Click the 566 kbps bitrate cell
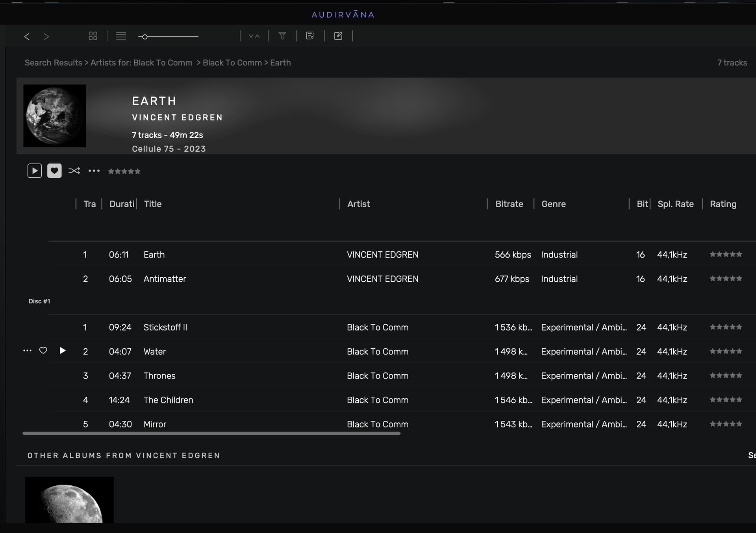 pyautogui.click(x=513, y=255)
